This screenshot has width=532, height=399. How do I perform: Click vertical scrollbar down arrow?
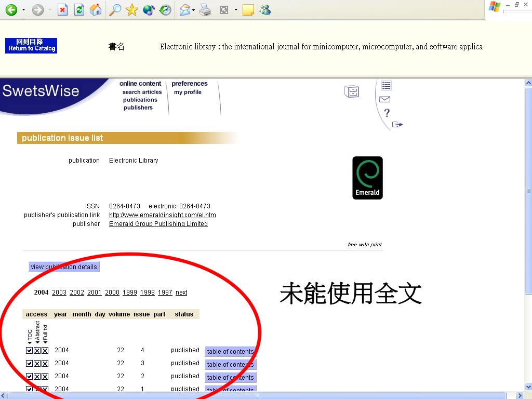pyautogui.click(x=528, y=387)
